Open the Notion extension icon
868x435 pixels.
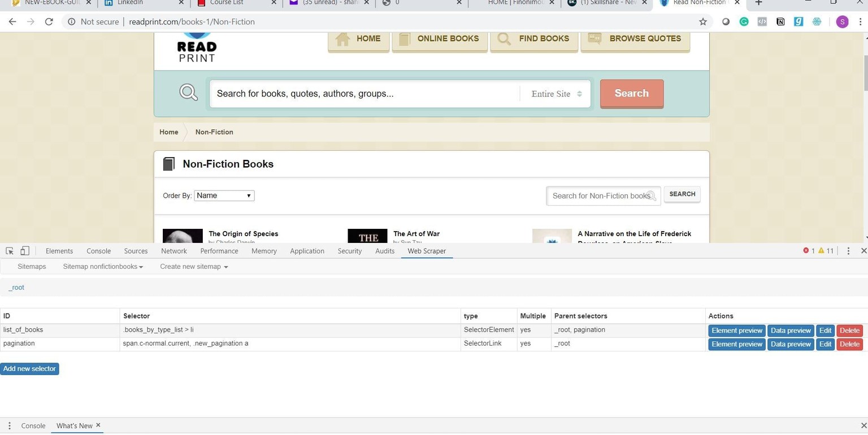[x=780, y=21]
